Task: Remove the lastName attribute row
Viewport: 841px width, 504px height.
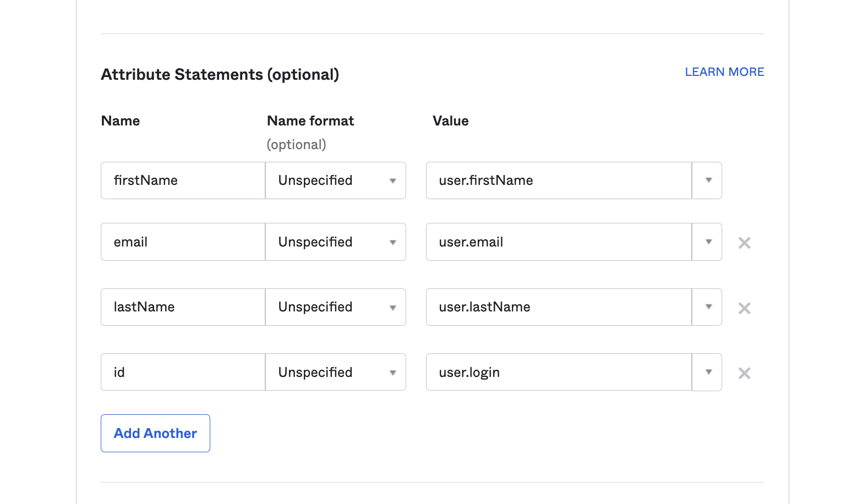Action: coord(744,308)
